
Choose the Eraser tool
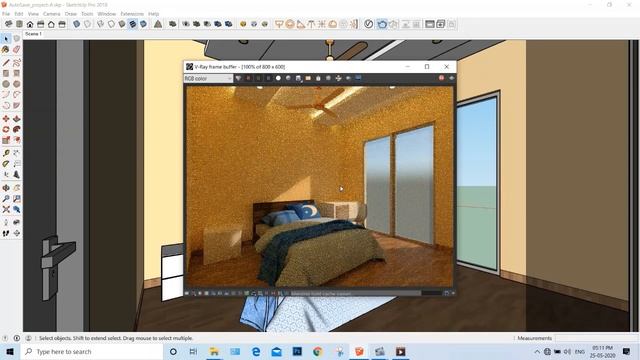16,49
